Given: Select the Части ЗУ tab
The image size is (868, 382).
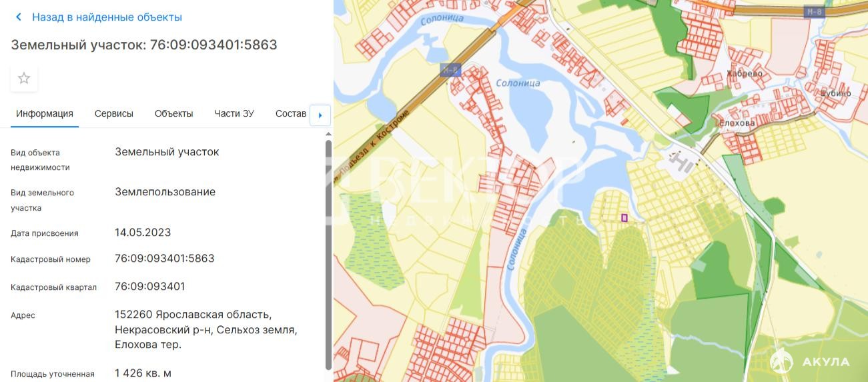Looking at the screenshot, I should pos(234,113).
